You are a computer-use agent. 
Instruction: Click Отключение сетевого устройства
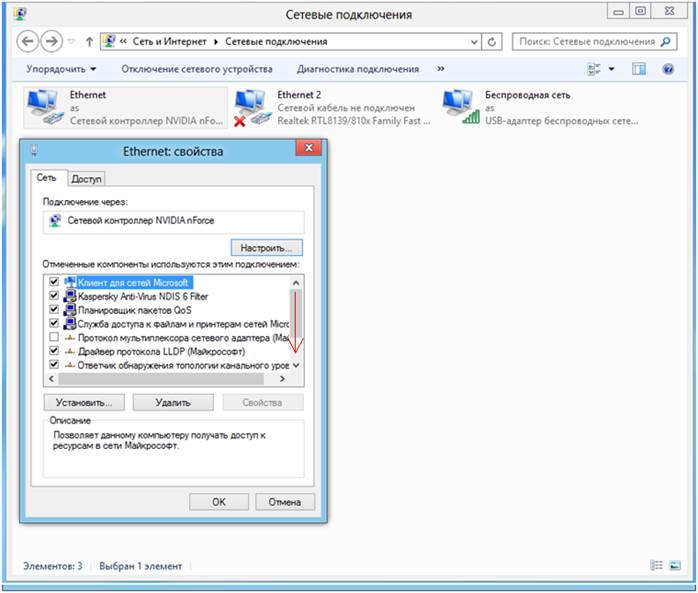pyautogui.click(x=197, y=69)
